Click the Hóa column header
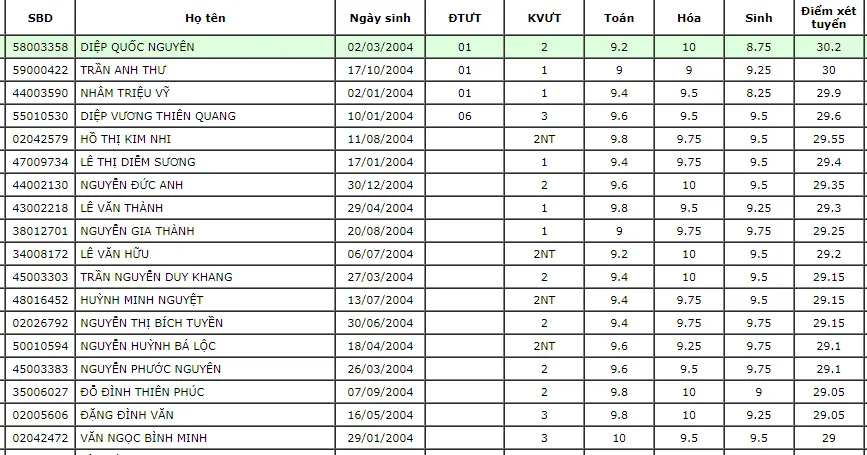The width and height of the screenshot is (867, 455). [688, 18]
